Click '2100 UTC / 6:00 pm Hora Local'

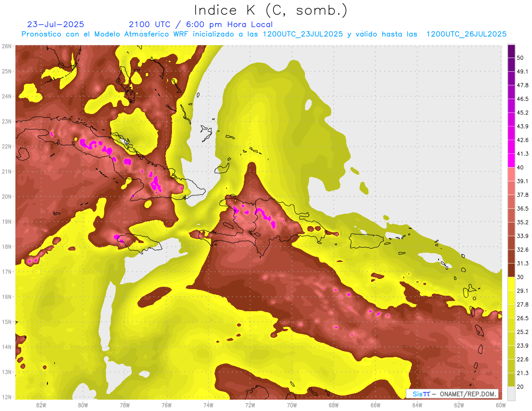point(201,24)
